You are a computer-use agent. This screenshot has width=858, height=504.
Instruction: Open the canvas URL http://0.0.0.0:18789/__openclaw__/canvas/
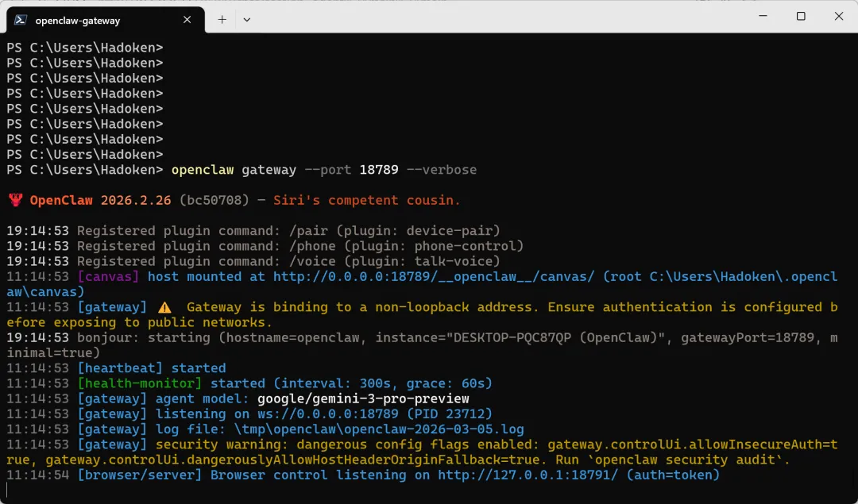[434, 276]
